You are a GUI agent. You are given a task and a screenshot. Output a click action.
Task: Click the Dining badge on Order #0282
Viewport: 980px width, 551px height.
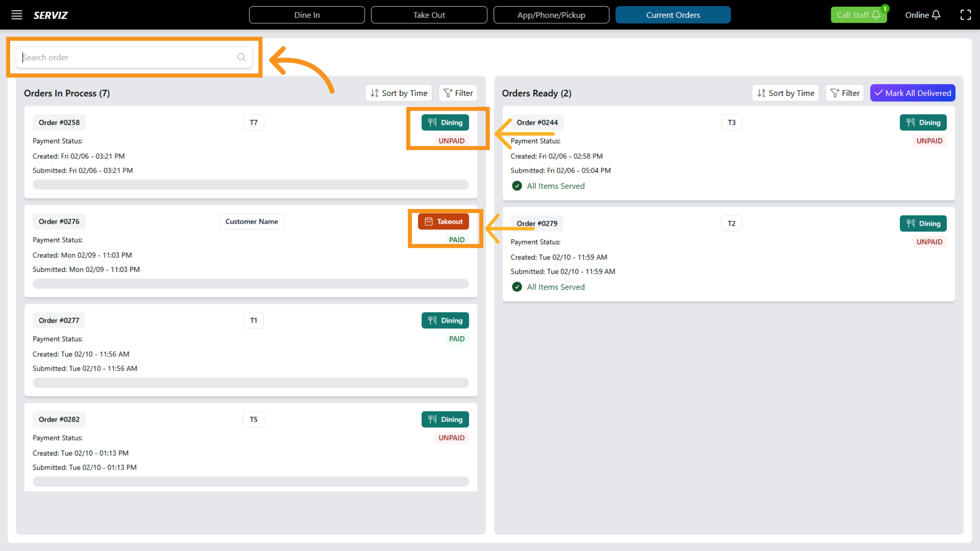coord(445,419)
